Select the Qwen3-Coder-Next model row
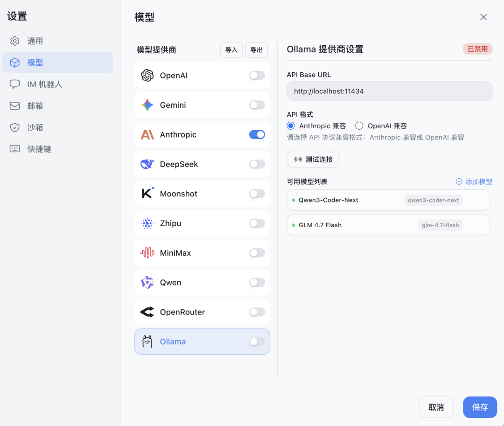 pos(388,200)
